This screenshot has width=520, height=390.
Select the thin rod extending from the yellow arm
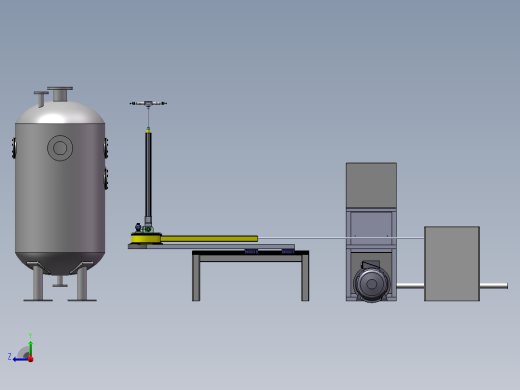[x=341, y=238]
